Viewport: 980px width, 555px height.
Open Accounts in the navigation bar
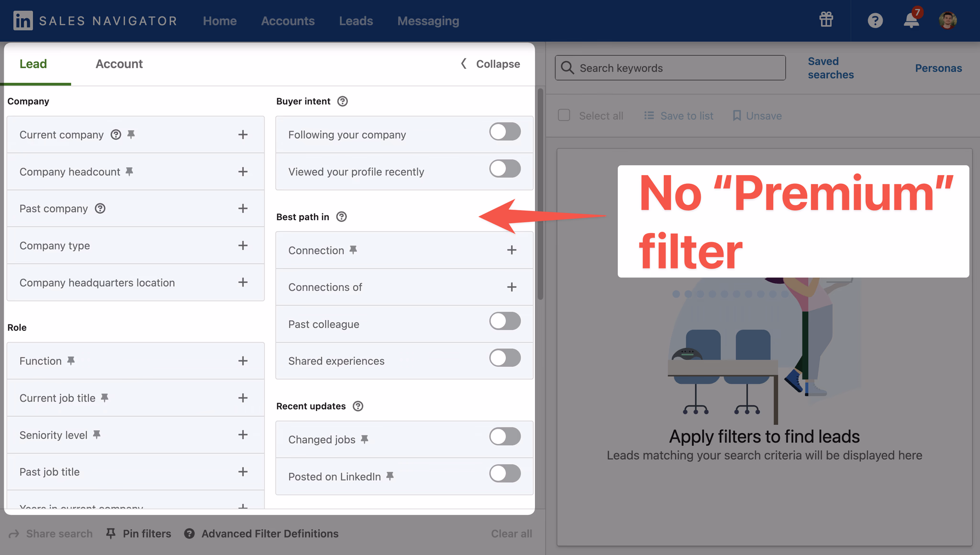tap(288, 21)
